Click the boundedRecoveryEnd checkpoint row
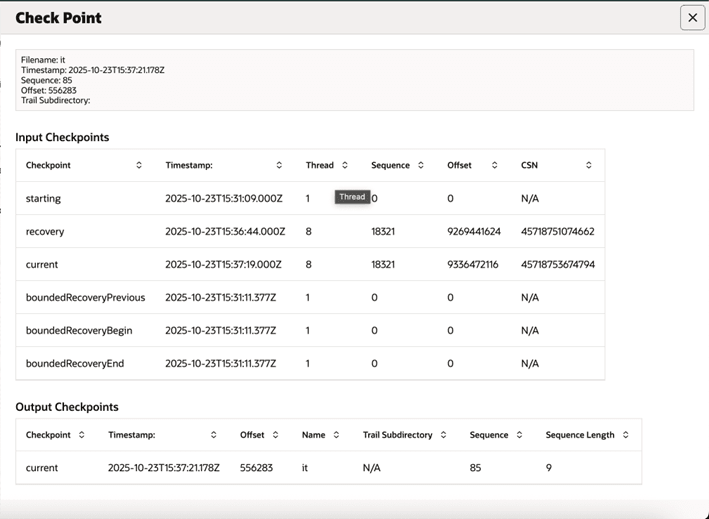This screenshot has width=709, height=519. (75, 363)
